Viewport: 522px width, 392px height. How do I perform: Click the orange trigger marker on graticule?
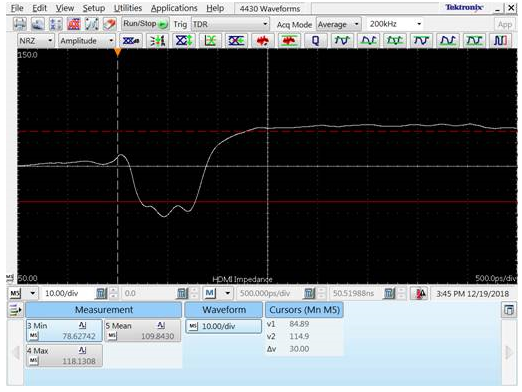117,52
